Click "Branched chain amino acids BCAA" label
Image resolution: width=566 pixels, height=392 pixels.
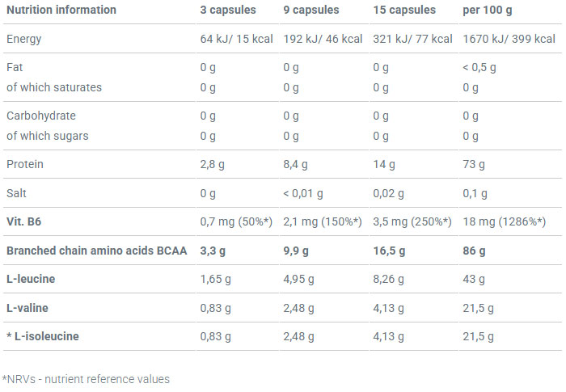[96, 251]
